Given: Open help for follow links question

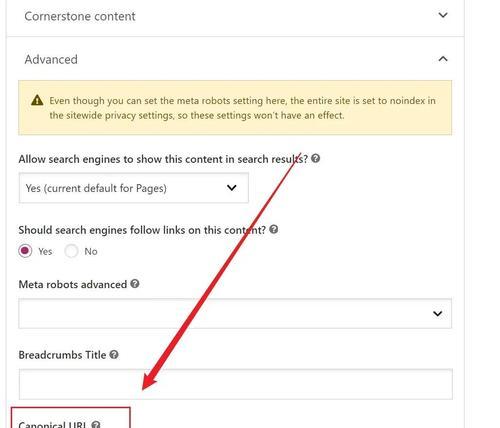Looking at the screenshot, I should point(274,229).
